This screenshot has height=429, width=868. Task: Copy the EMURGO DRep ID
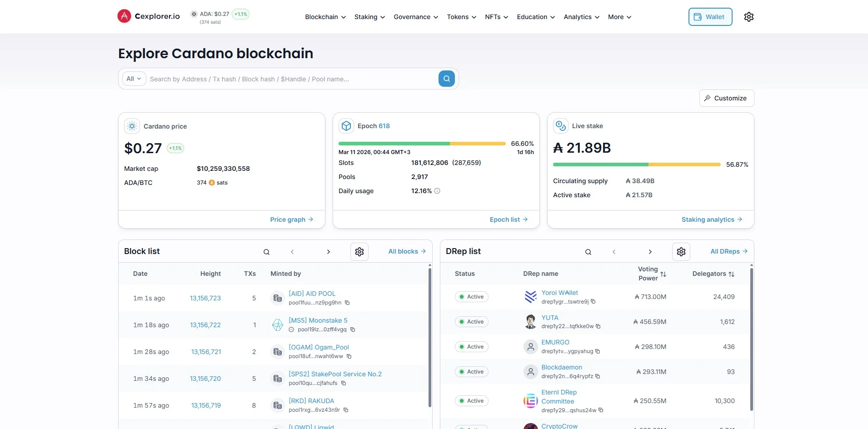click(598, 351)
